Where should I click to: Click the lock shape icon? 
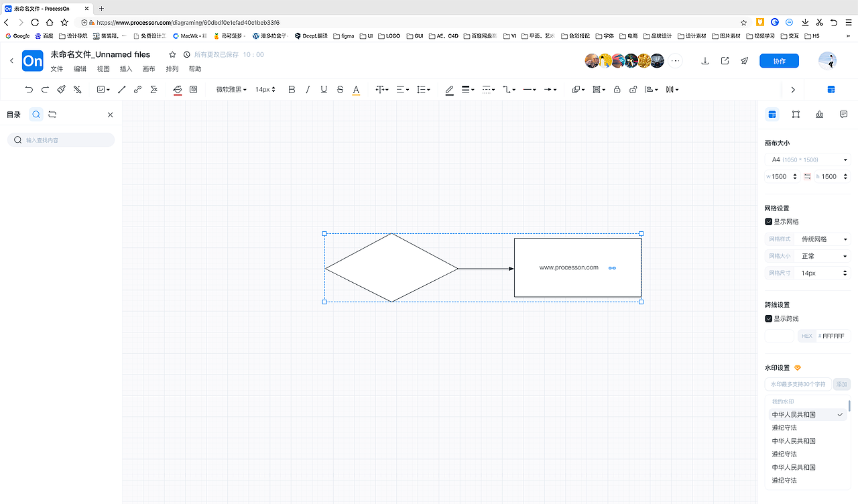tap(617, 89)
